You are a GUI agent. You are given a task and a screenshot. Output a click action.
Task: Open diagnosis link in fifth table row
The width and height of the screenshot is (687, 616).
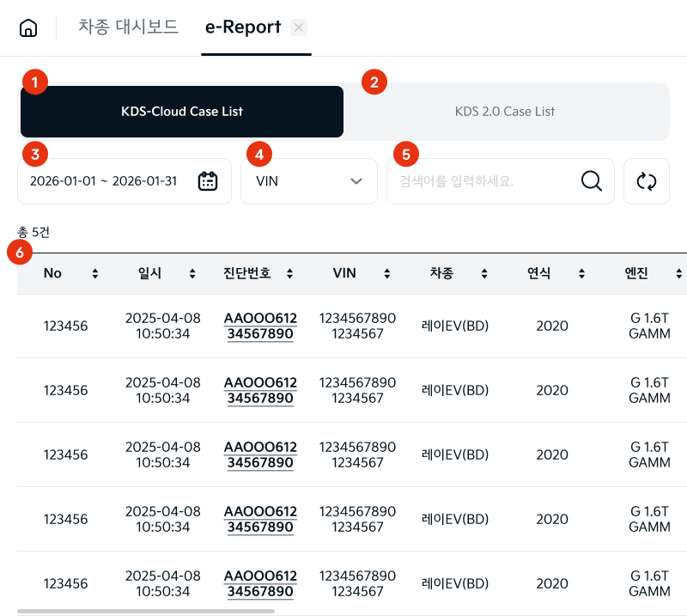click(260, 583)
